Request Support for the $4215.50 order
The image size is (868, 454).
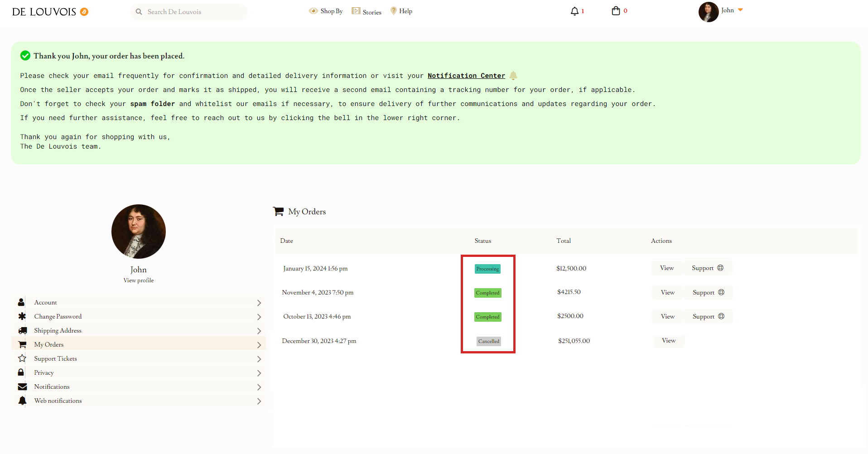708,293
